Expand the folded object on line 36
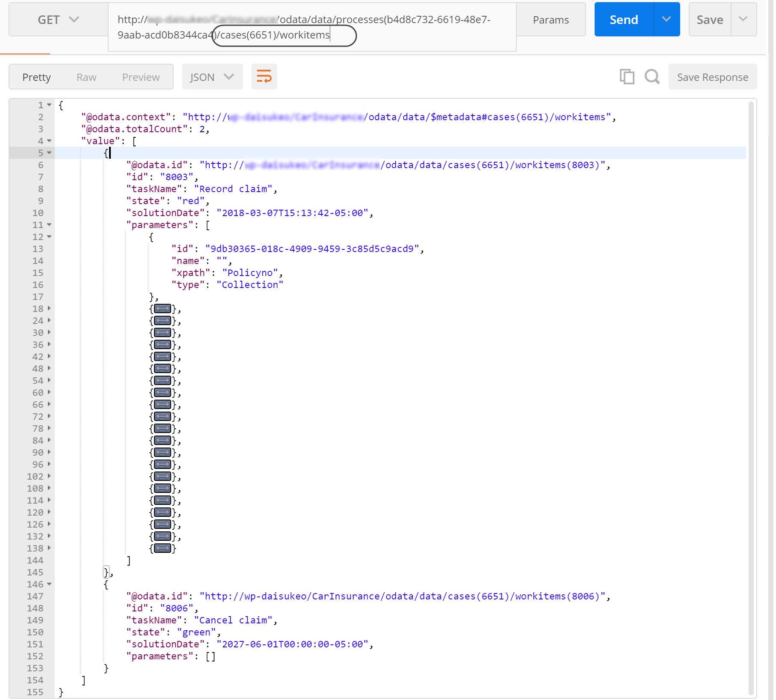Screen dimensions: 776x700 (163, 345)
